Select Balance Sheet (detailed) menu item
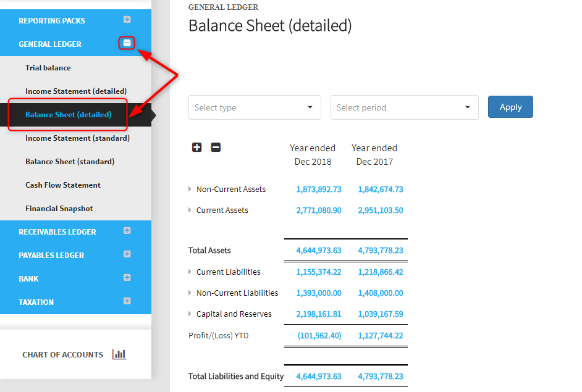The image size is (582, 392). pos(69,115)
